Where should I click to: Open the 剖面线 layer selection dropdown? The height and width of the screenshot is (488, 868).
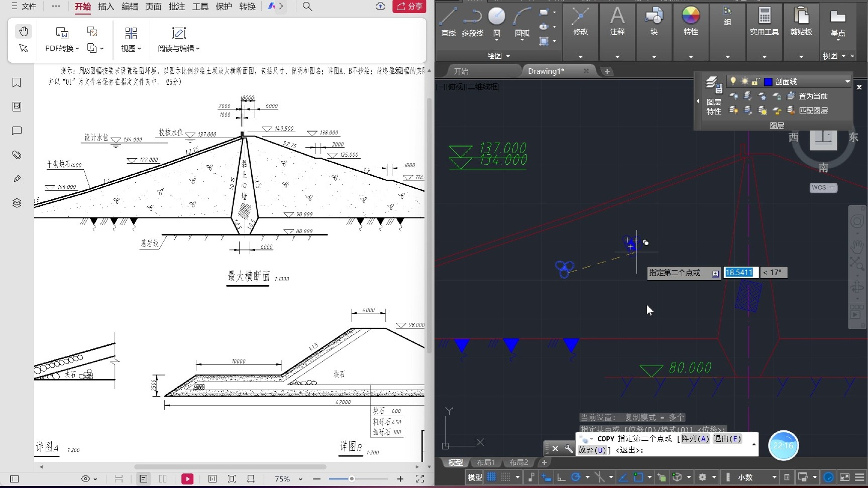(847, 81)
